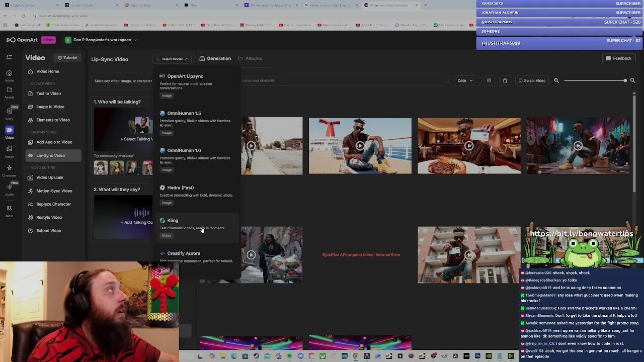The width and height of the screenshot is (644, 362).
Task: Open Add Audio to Video tool
Action: [x=53, y=142]
